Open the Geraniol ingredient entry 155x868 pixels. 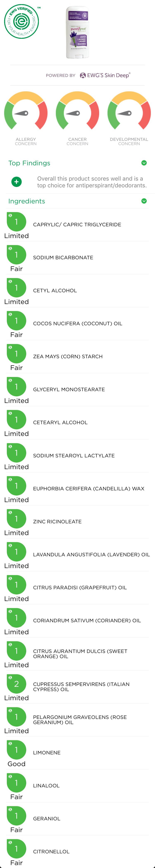(46, 819)
